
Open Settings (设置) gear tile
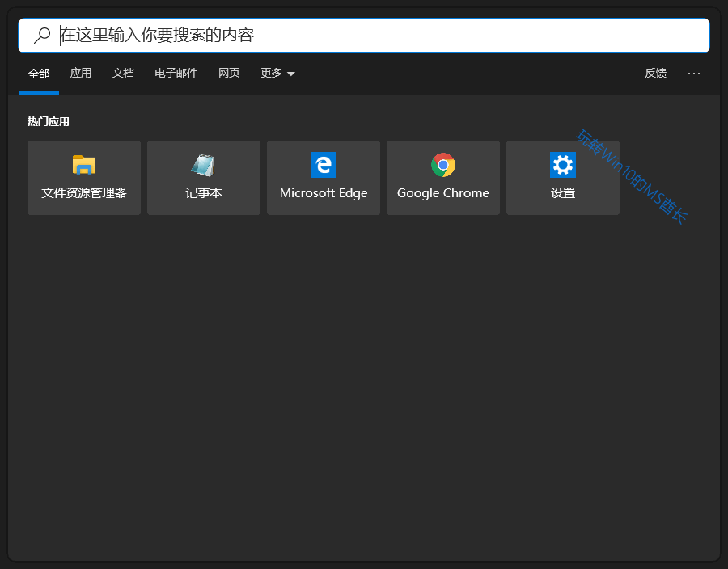pyautogui.click(x=563, y=178)
